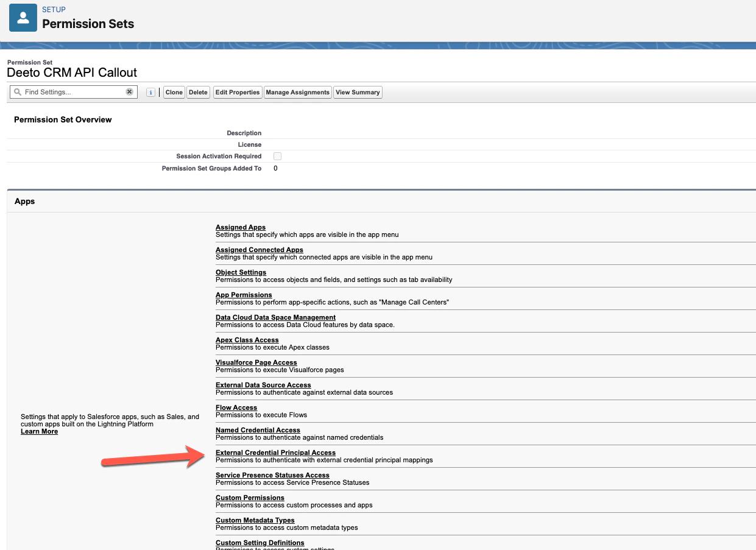The height and width of the screenshot is (550, 756).
Task: Click the SETUP breadcrumb text
Action: tap(54, 10)
